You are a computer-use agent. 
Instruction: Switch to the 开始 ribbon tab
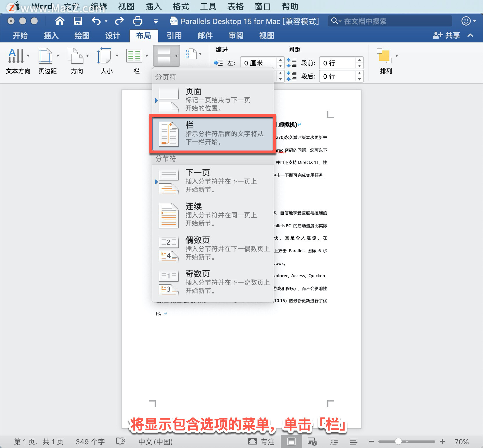point(20,35)
